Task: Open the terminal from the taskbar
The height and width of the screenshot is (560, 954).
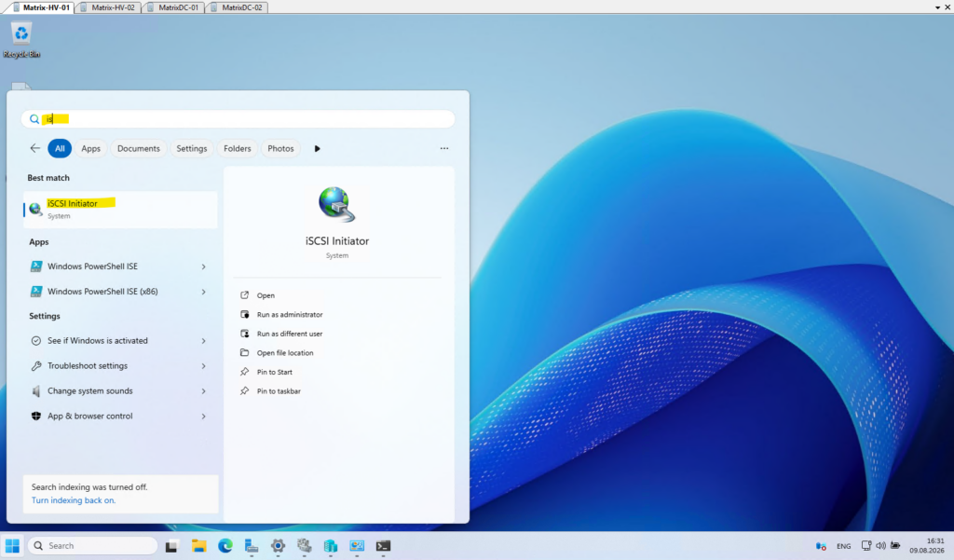Action: tap(383, 546)
